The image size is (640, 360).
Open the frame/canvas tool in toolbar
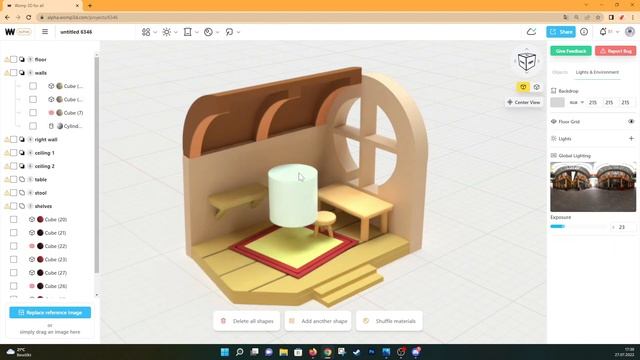coord(188,32)
